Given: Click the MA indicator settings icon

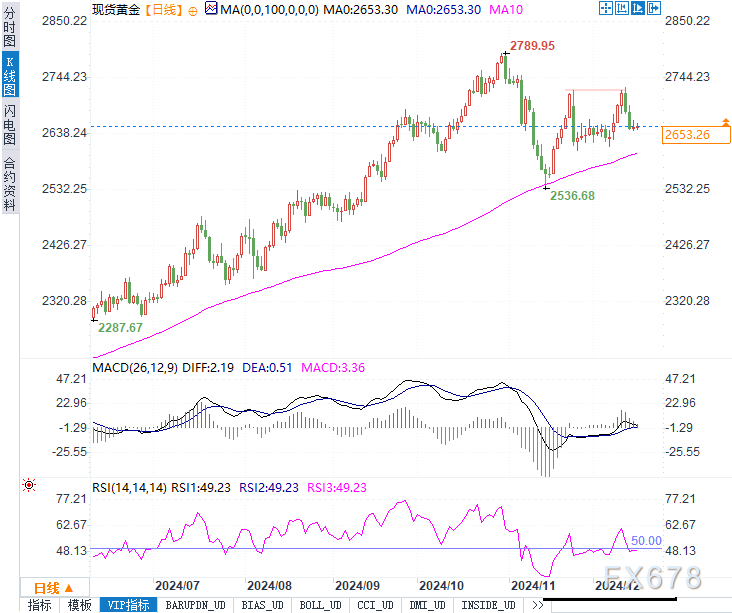Looking at the screenshot, I should 210,9.
